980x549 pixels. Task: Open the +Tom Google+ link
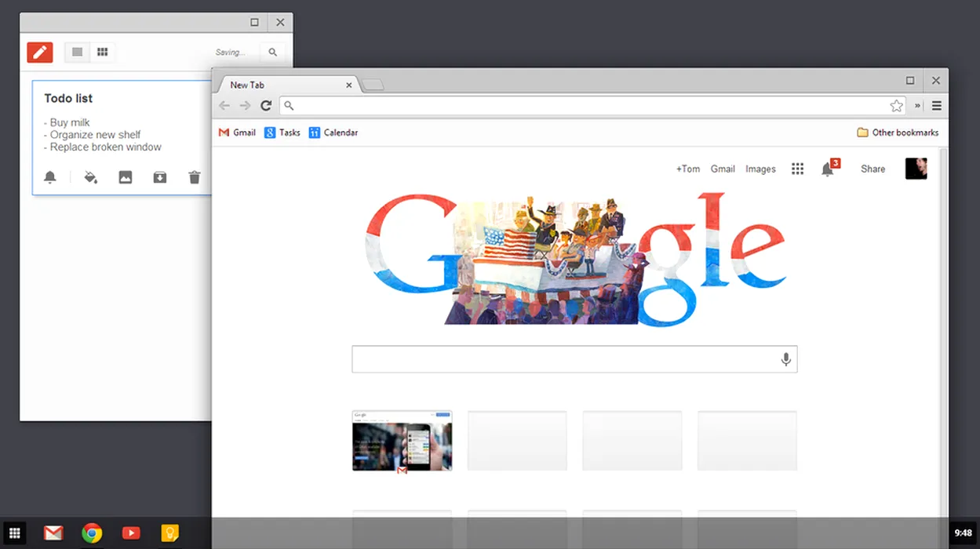click(688, 169)
